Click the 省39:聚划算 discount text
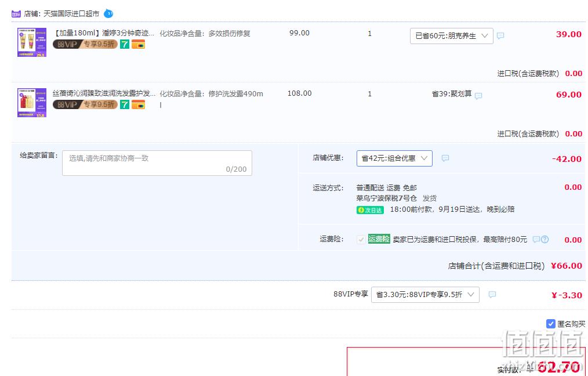This screenshot has width=588, height=376. pyautogui.click(x=452, y=94)
